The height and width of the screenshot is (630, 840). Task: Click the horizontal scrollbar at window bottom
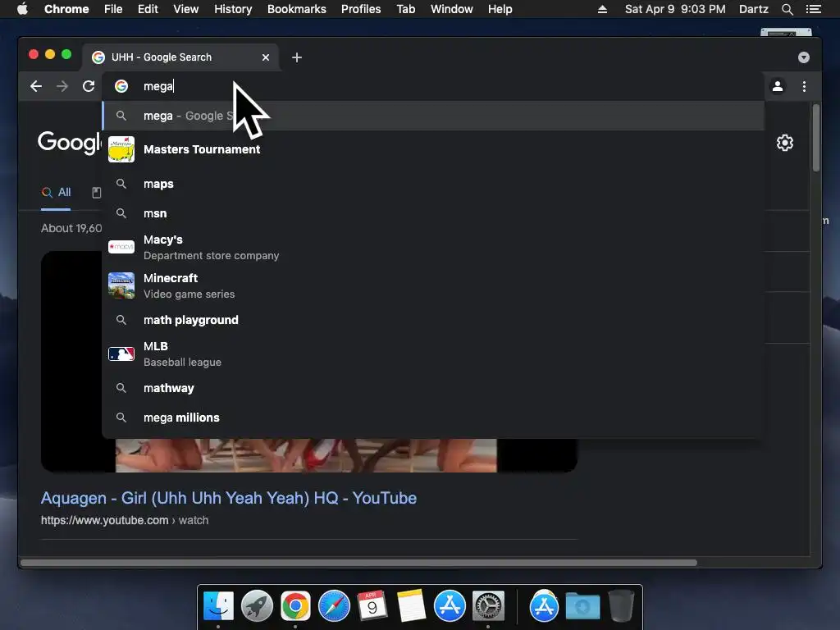point(358,563)
